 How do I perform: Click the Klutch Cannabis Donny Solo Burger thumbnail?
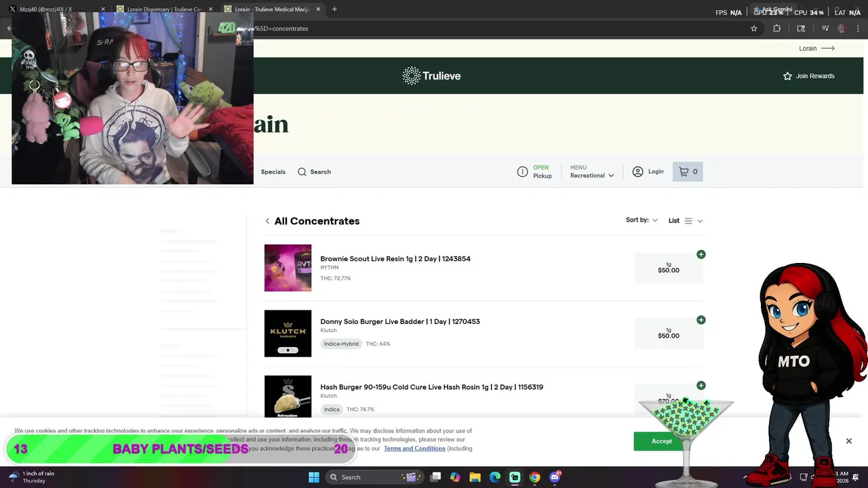click(x=288, y=333)
